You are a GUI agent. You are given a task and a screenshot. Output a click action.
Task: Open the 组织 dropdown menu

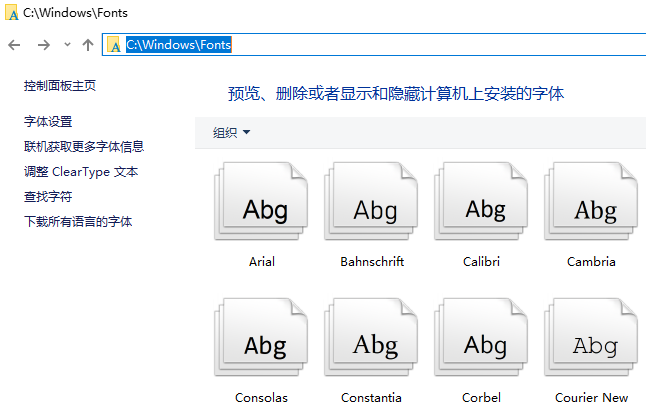pyautogui.click(x=231, y=133)
